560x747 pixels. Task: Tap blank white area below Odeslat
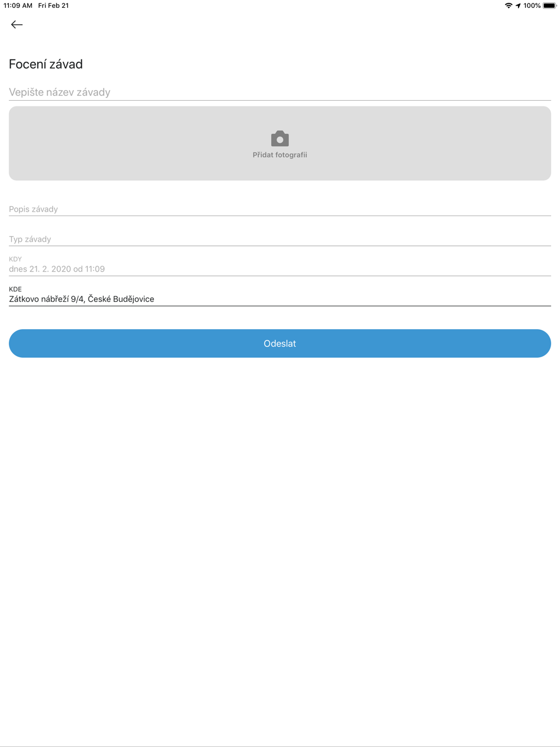(280, 532)
